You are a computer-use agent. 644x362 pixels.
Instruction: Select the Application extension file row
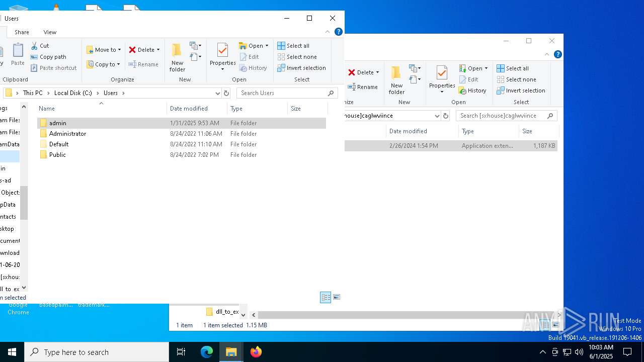[451, 146]
